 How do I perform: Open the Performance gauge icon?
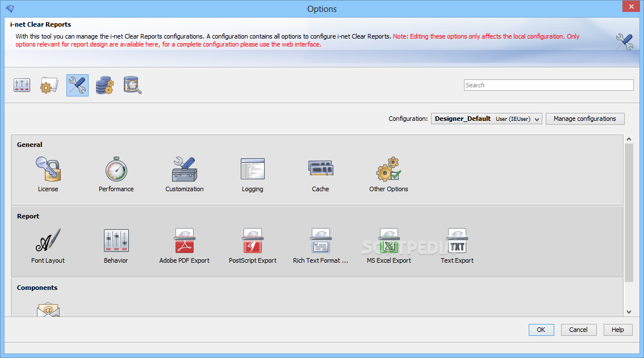[x=116, y=169]
